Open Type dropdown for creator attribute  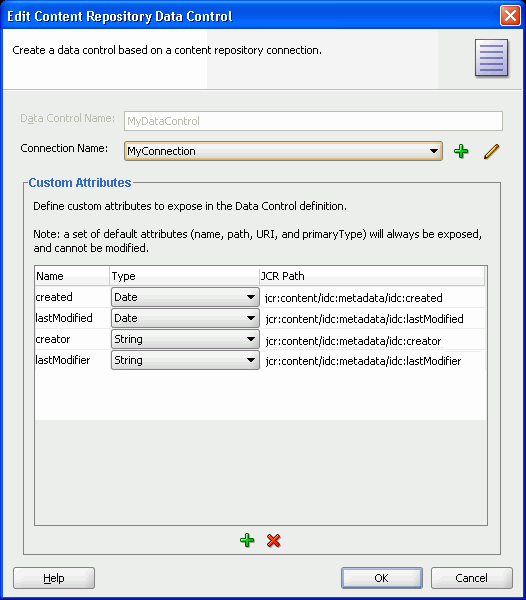185,339
